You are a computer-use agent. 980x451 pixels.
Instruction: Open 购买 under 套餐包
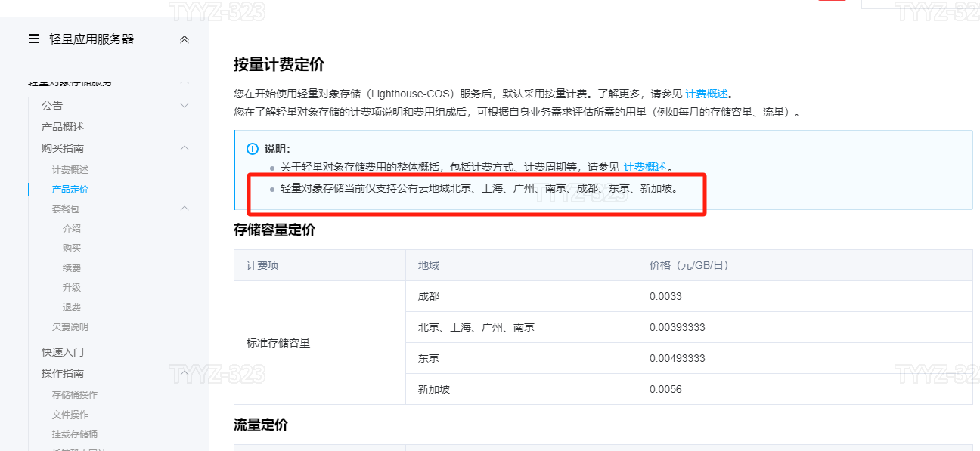pos(72,248)
